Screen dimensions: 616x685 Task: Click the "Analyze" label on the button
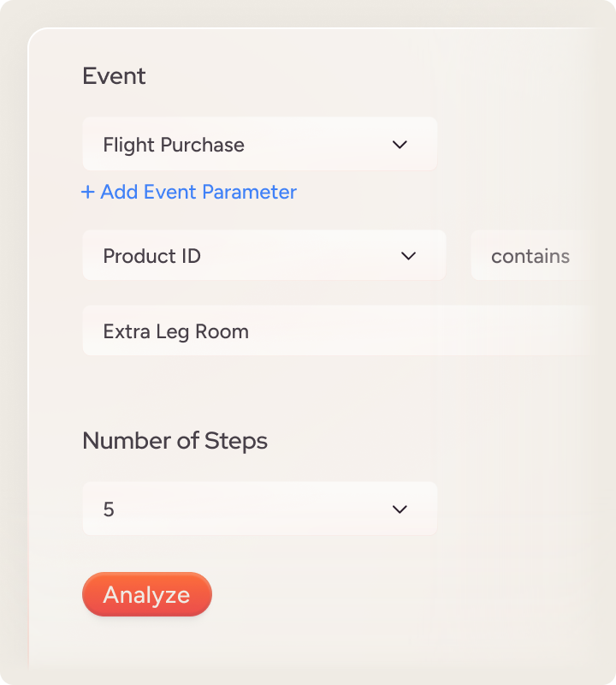pos(146,595)
